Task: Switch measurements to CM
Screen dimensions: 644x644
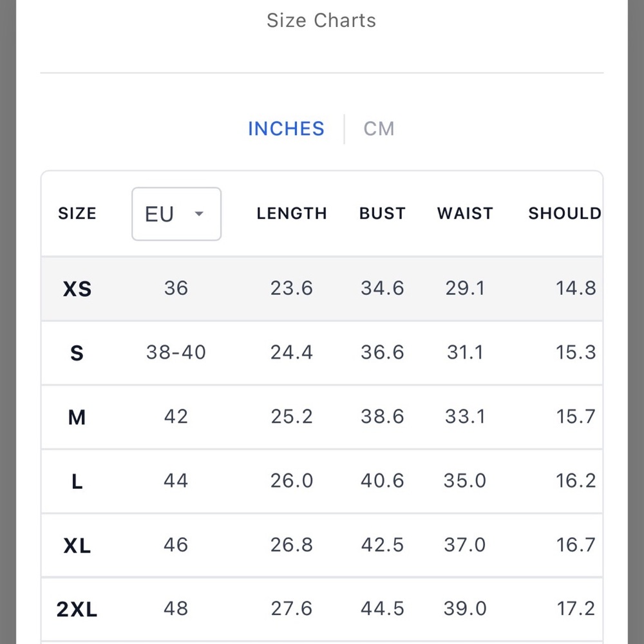Action: tap(379, 129)
